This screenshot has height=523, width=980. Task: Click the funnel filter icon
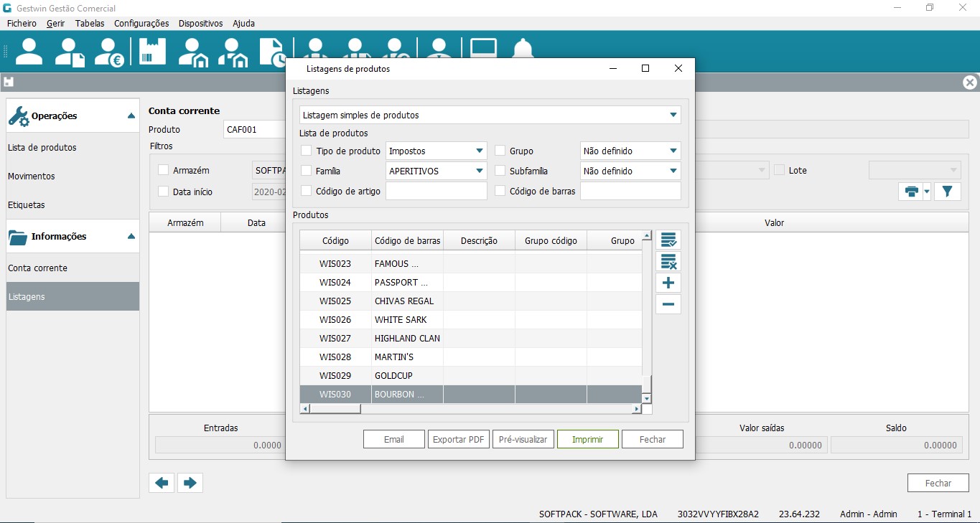[x=947, y=191]
